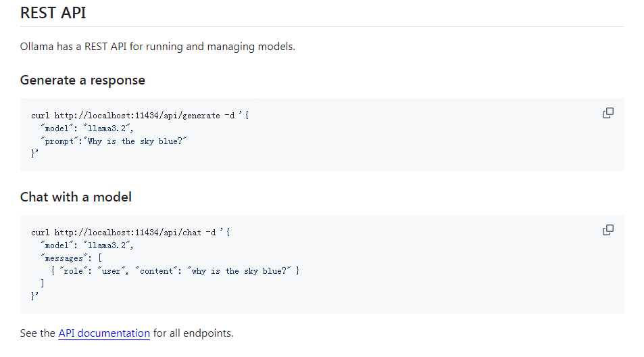Click the word curl in generate block
The width and height of the screenshot is (644, 357).
(41, 116)
